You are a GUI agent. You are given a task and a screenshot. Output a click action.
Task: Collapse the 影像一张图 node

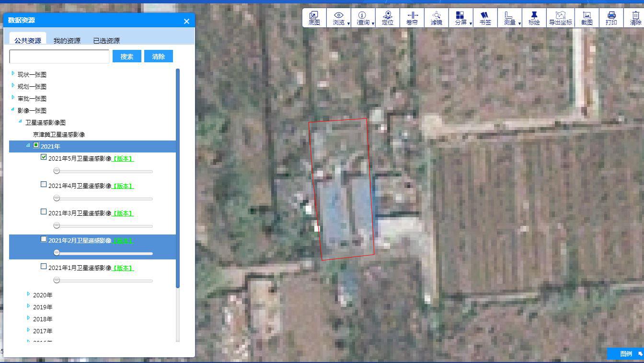(13, 109)
